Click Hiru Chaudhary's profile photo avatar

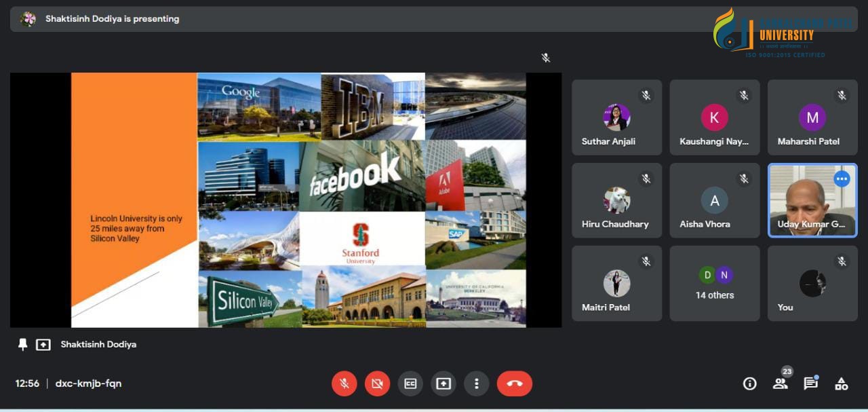coord(617,200)
